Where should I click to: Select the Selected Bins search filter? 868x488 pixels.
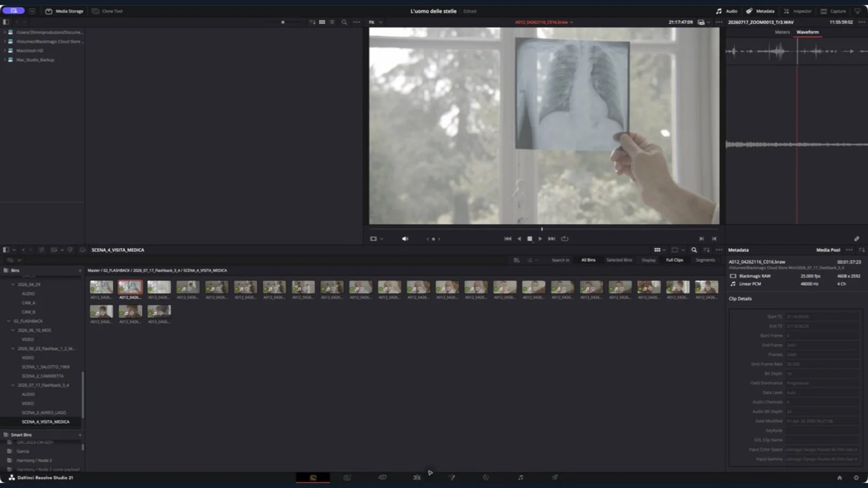(619, 260)
